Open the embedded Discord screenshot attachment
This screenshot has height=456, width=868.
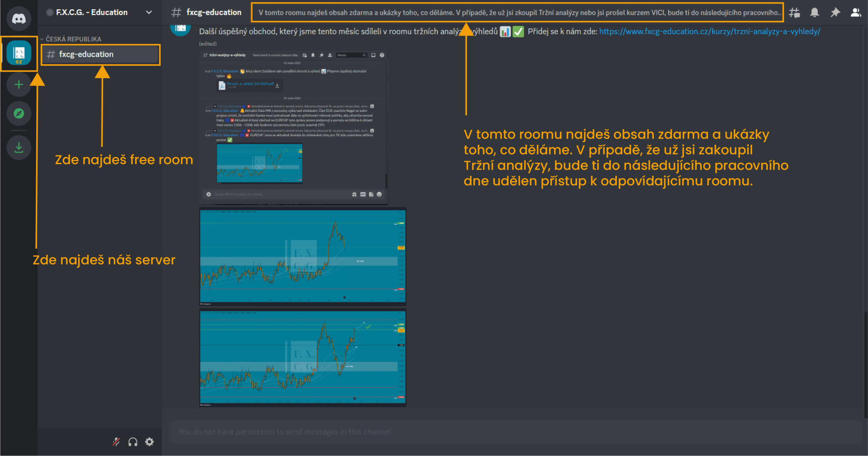pos(294,127)
